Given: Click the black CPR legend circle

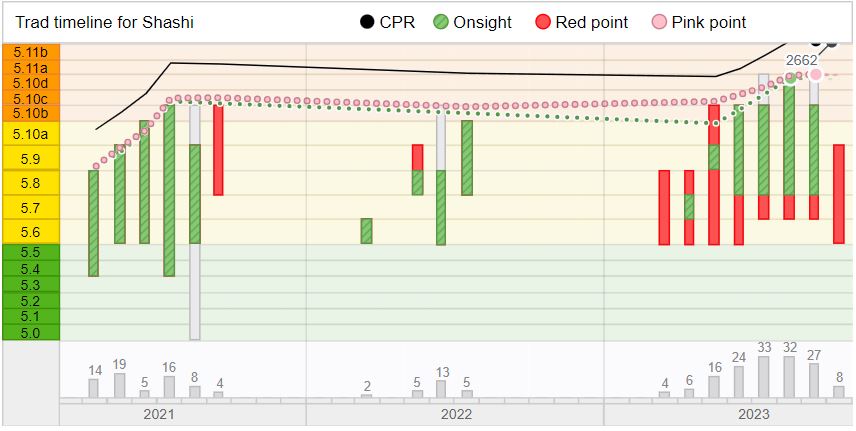Looking at the screenshot, I should point(367,22).
